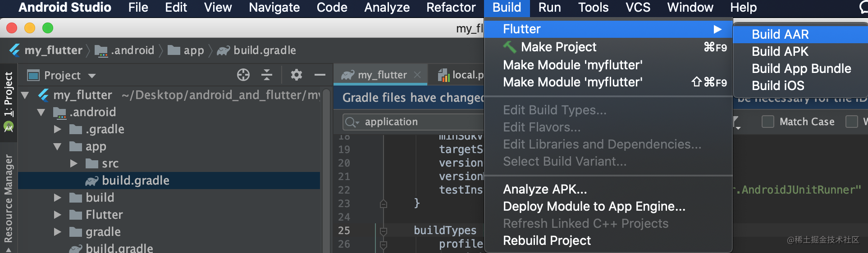Open the Help menu
Screen dimensions: 868x253
coord(743,8)
